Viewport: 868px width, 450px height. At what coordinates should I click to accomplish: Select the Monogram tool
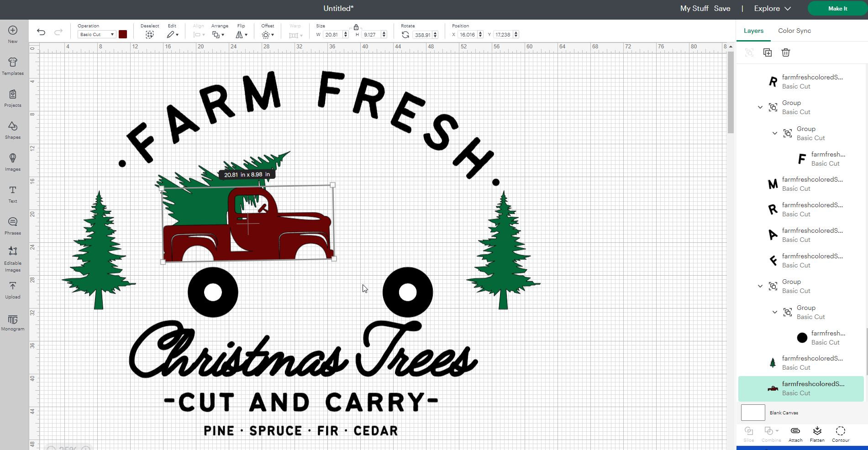point(12,322)
